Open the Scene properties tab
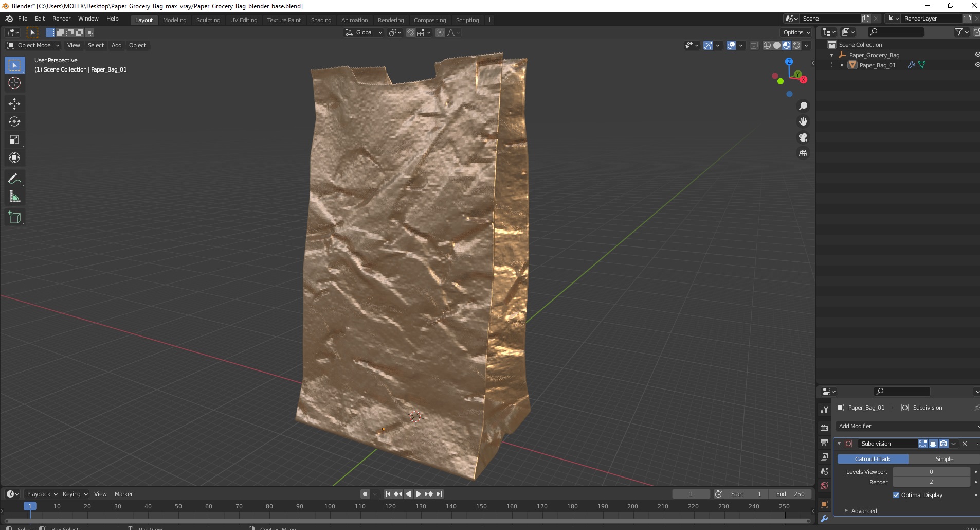This screenshot has width=980, height=530. [824, 471]
